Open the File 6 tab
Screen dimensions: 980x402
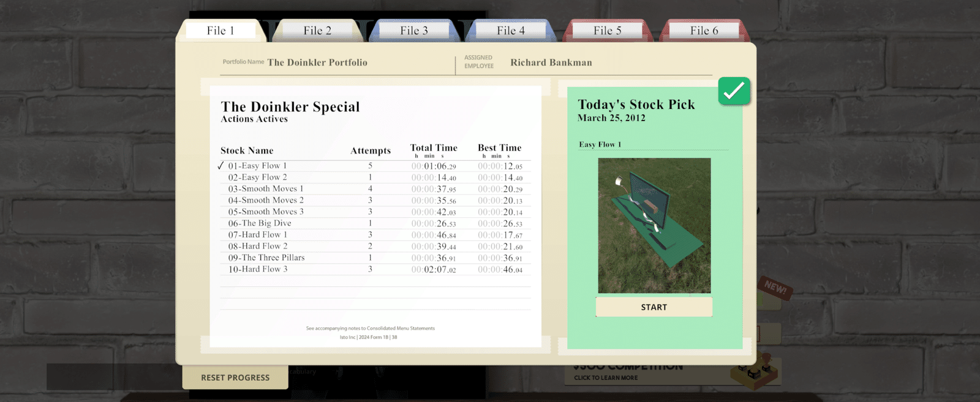point(704,31)
